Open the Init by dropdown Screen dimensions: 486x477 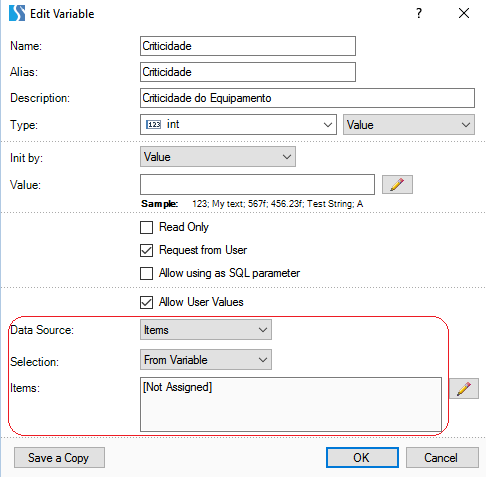pyautogui.click(x=218, y=157)
